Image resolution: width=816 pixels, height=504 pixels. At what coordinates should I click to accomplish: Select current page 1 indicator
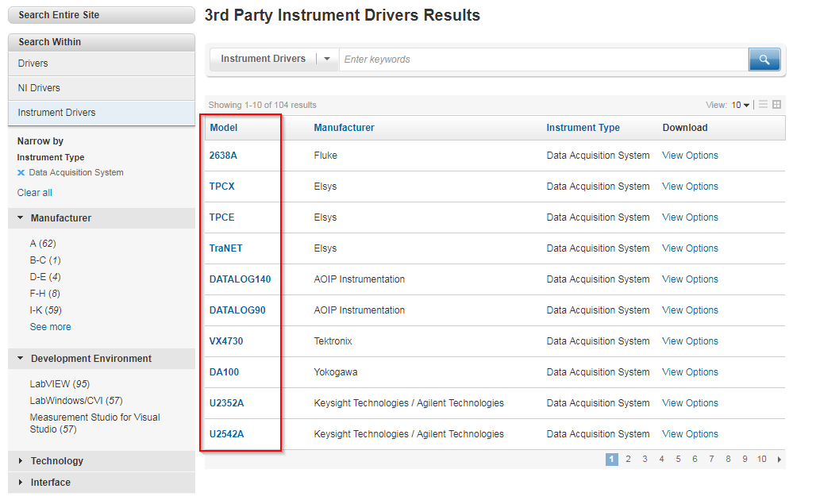612,460
